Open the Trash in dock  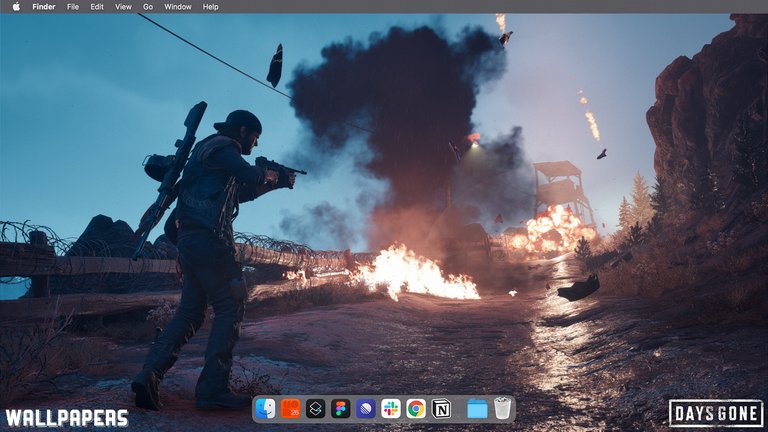tap(502, 408)
